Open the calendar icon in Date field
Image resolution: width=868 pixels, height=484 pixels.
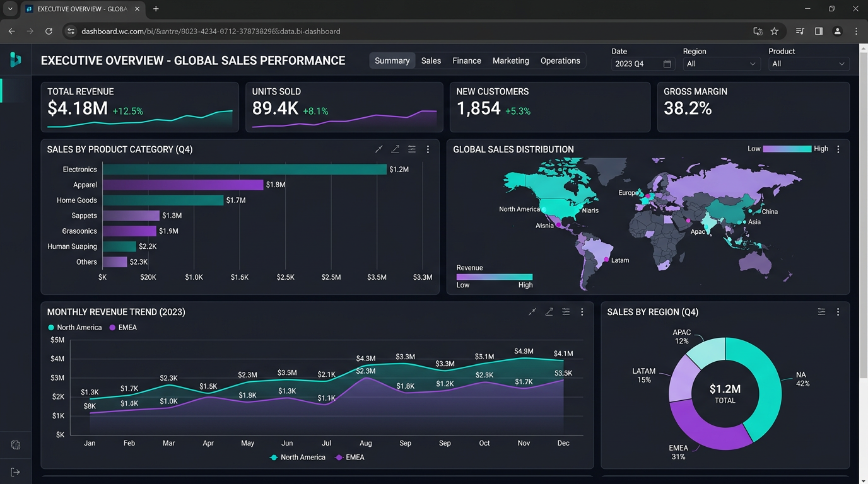667,64
